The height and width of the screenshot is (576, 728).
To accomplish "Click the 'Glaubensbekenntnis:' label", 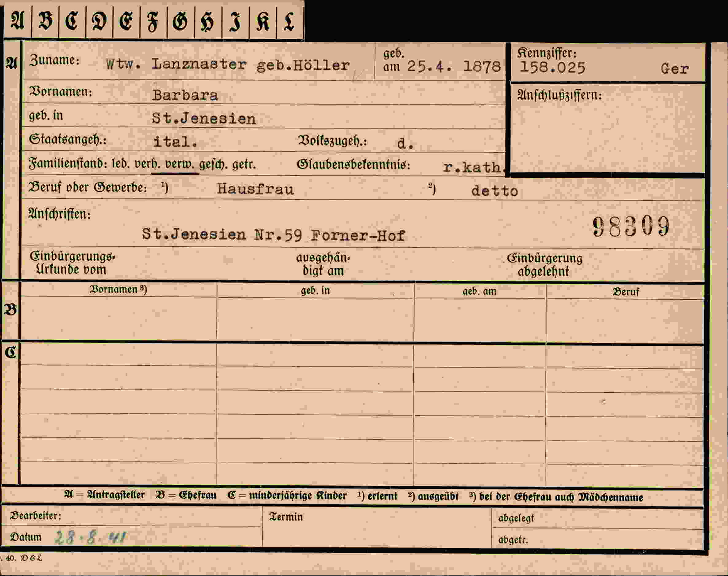I will tap(353, 165).
